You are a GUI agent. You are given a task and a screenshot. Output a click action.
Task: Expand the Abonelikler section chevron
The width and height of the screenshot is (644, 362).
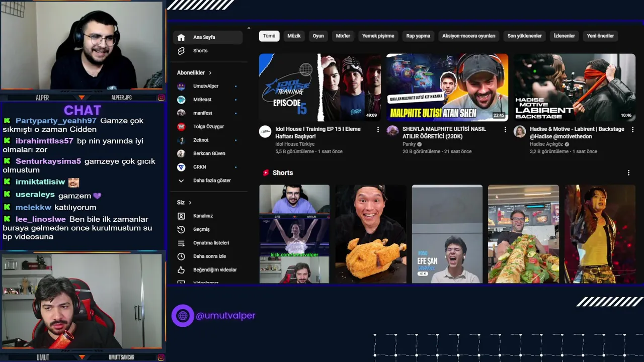pos(210,73)
